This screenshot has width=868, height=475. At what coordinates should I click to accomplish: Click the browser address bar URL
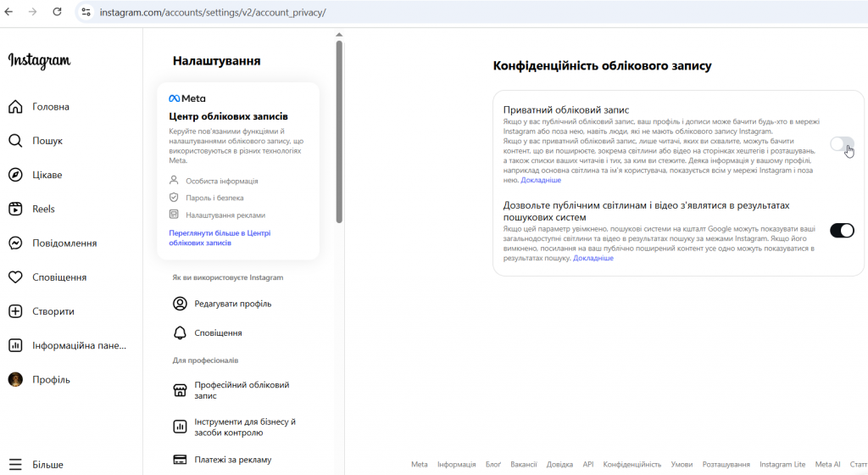212,13
